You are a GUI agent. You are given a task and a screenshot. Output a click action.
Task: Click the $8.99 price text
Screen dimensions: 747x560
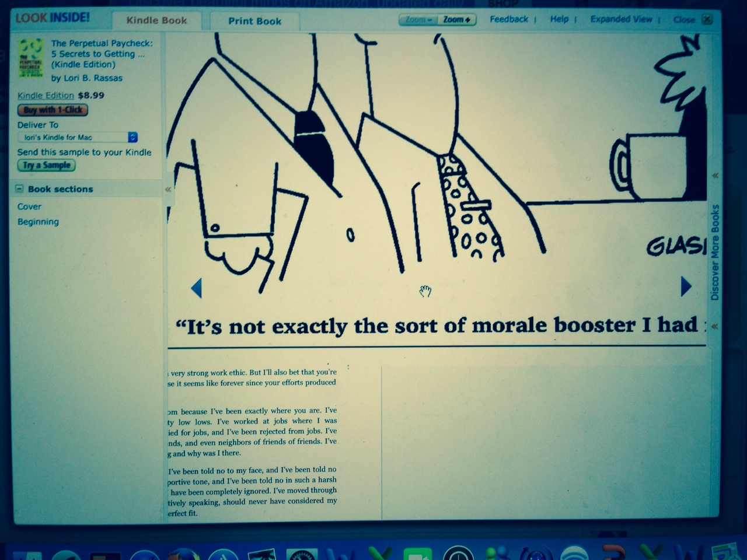point(91,95)
